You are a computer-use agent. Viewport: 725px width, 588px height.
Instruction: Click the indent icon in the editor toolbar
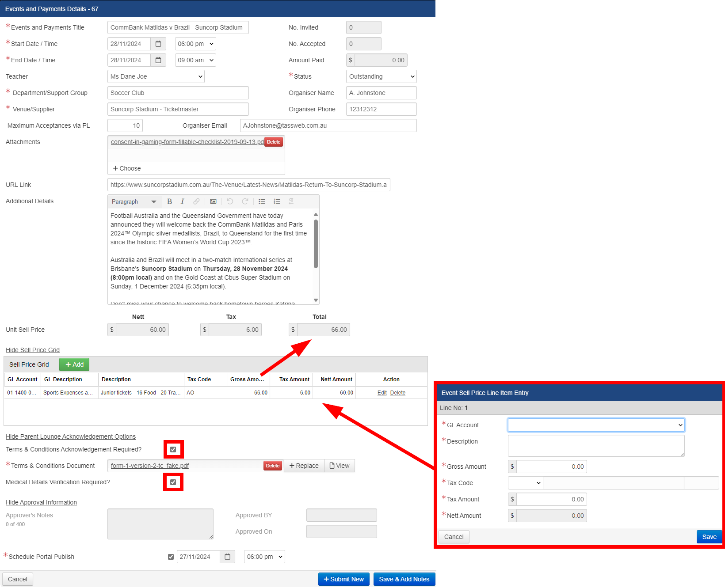coord(291,201)
